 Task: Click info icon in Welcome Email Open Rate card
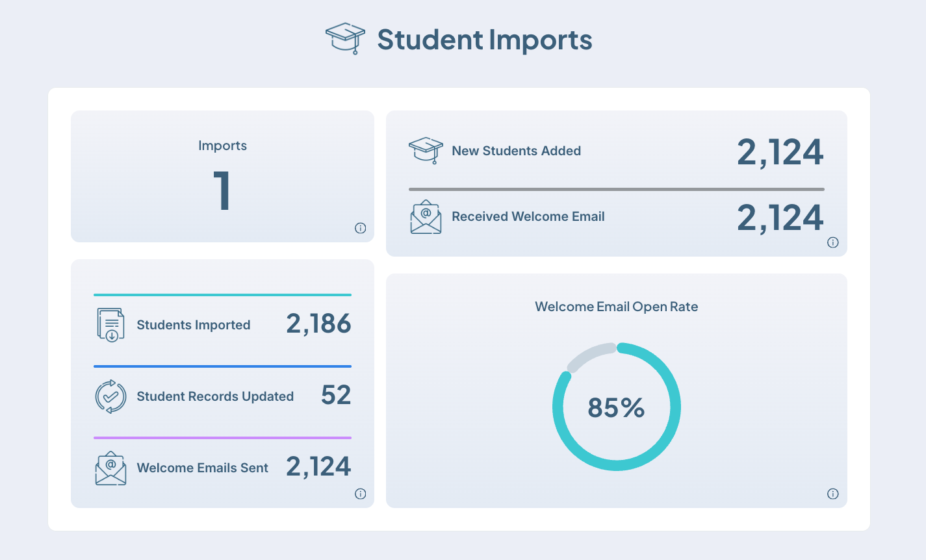[x=832, y=494]
